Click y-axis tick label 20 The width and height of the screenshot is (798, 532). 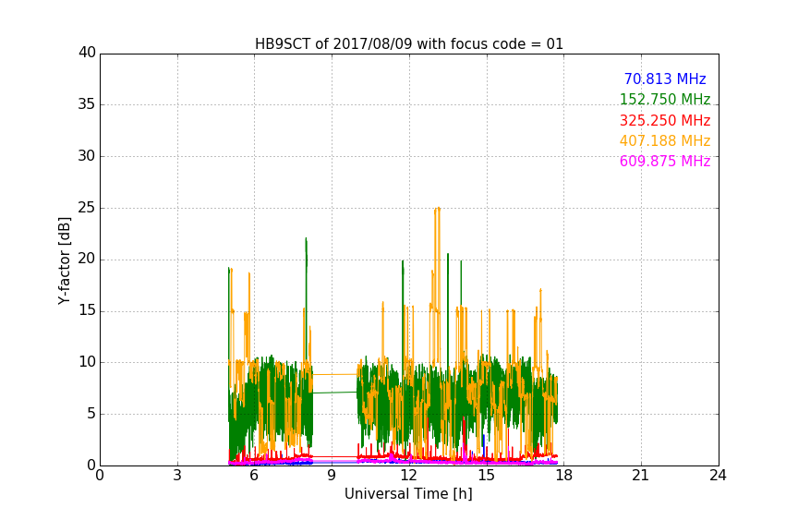(x=87, y=260)
